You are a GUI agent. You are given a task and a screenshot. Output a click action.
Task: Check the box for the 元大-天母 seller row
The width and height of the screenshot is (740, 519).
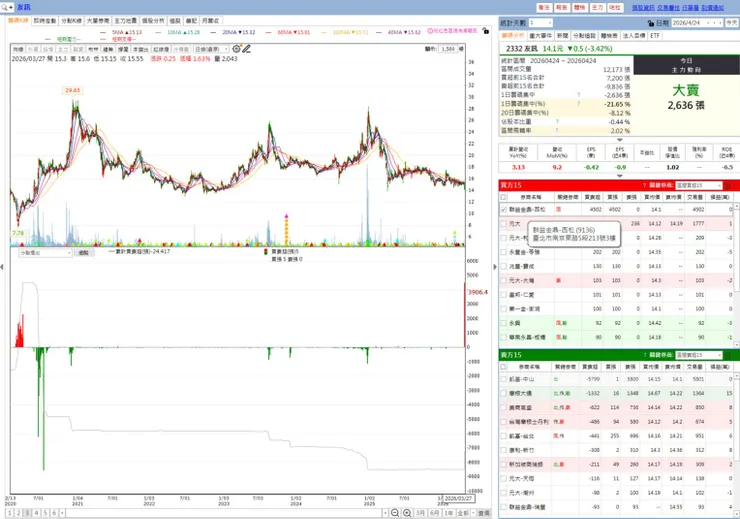pyautogui.click(x=504, y=478)
